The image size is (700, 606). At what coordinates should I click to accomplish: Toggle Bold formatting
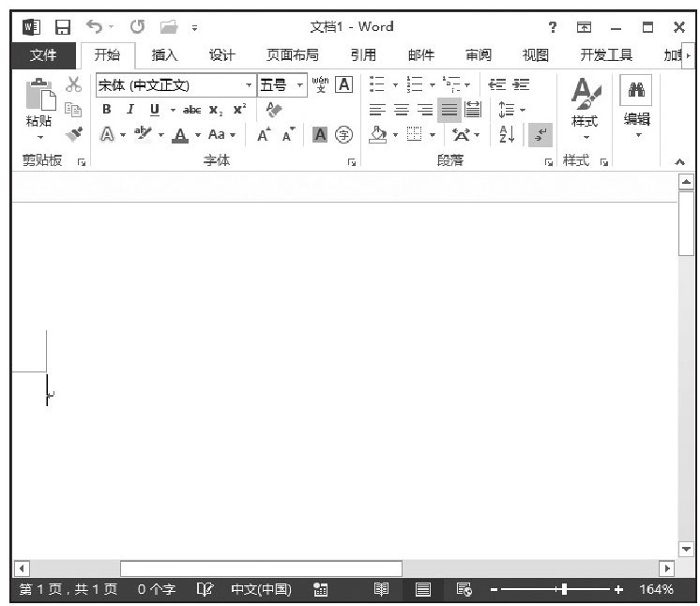tap(107, 110)
